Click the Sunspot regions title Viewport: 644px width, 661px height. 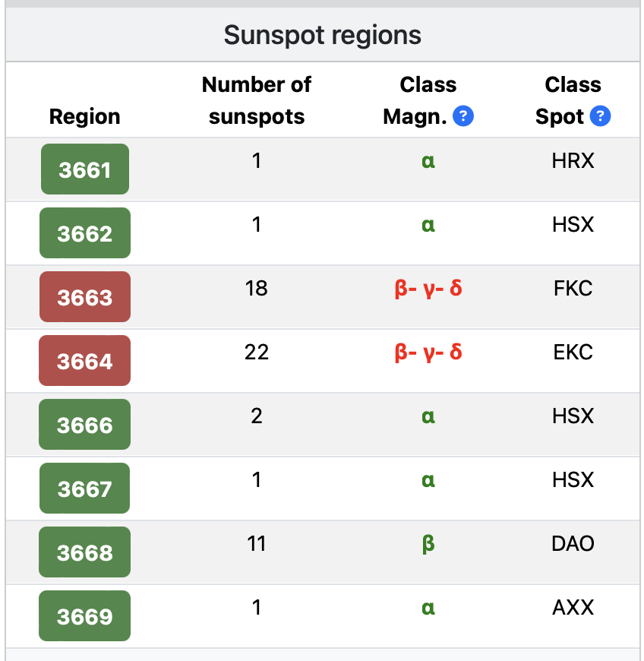pos(323,34)
